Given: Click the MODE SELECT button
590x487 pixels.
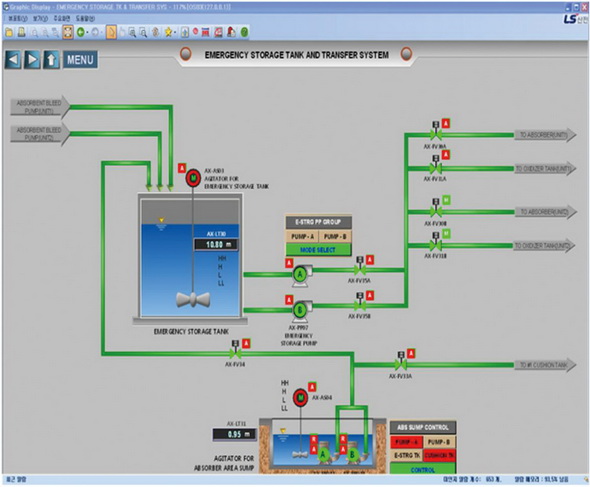Looking at the screenshot, I should pos(318,250).
